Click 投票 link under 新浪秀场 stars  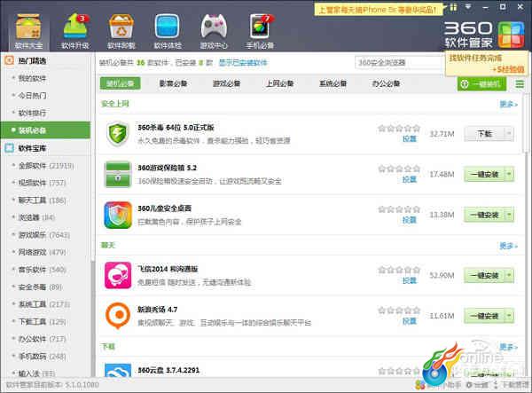tap(410, 321)
